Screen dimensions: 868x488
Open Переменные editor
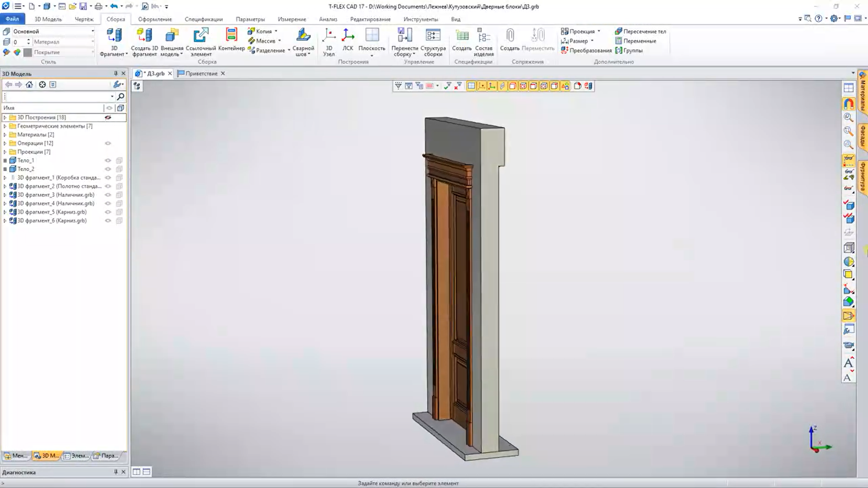click(x=636, y=41)
